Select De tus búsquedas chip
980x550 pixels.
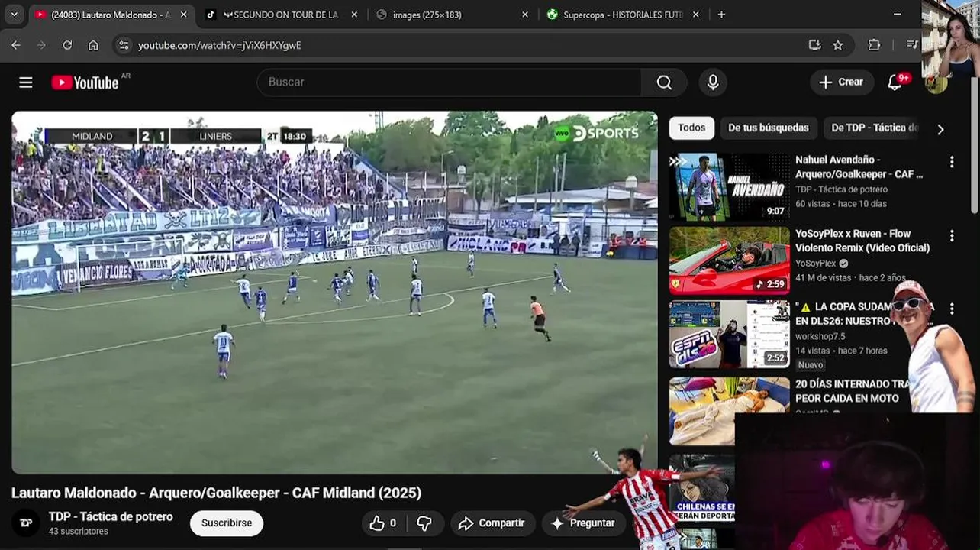tap(769, 128)
